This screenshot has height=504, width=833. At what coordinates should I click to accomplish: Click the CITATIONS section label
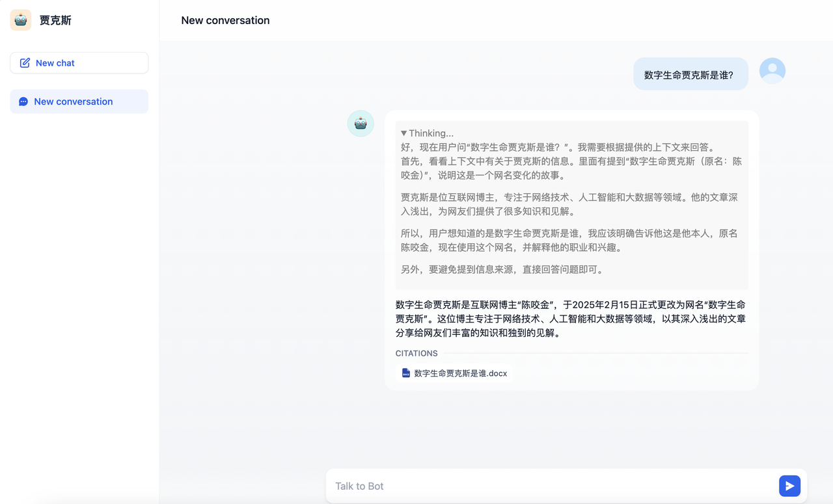pyautogui.click(x=416, y=353)
